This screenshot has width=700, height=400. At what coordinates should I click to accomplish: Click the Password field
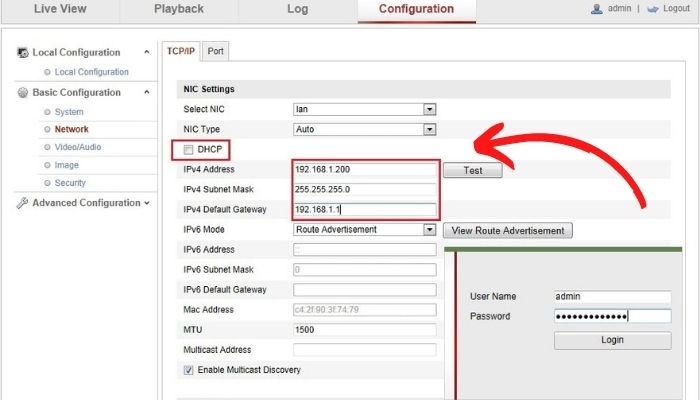(x=612, y=317)
